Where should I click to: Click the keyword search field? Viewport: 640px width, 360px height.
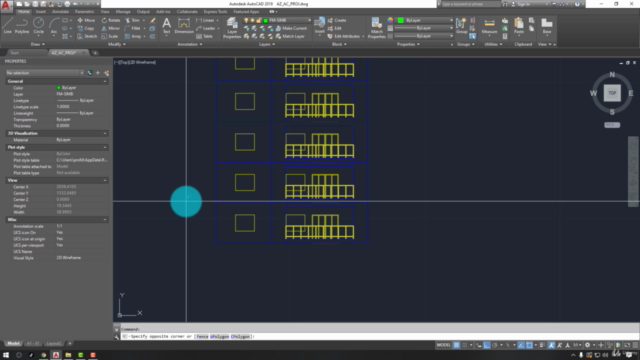coord(471,4)
